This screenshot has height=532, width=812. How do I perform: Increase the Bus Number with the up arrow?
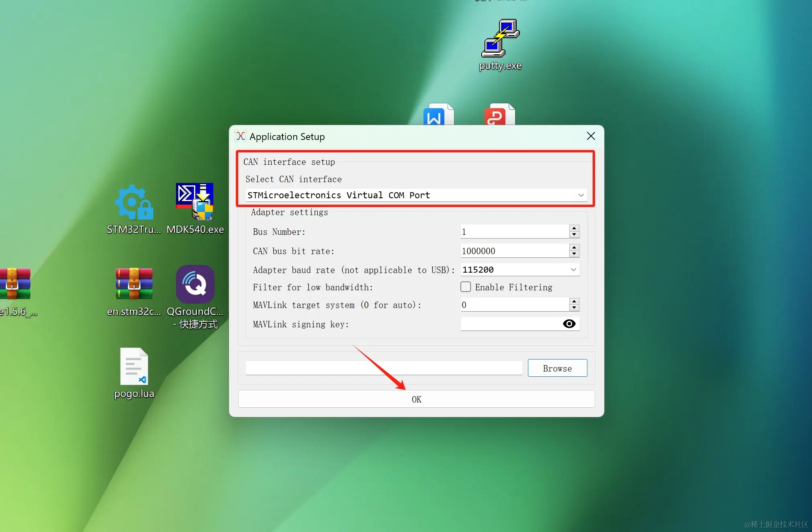pyautogui.click(x=574, y=228)
